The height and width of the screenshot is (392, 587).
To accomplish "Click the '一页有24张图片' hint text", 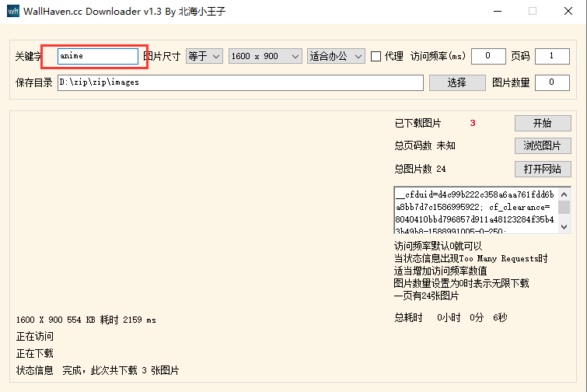I will pyautogui.click(x=426, y=296).
